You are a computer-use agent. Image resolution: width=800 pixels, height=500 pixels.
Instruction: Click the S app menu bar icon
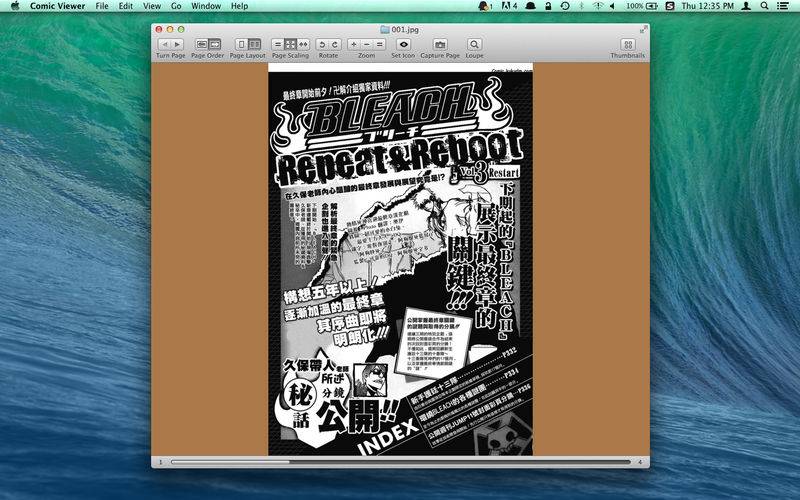coord(670,6)
